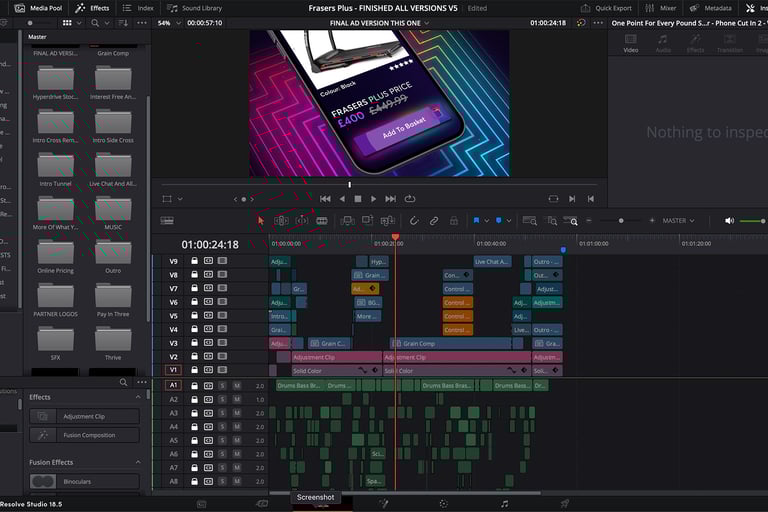Screen dimensions: 768x512
Task: Toggle the Media Pool panel
Action: tap(38, 8)
